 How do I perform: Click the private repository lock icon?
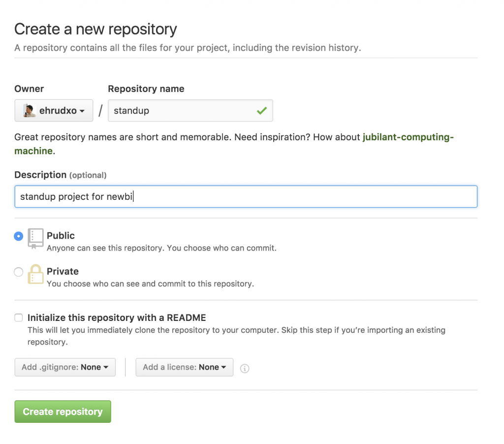click(x=35, y=274)
